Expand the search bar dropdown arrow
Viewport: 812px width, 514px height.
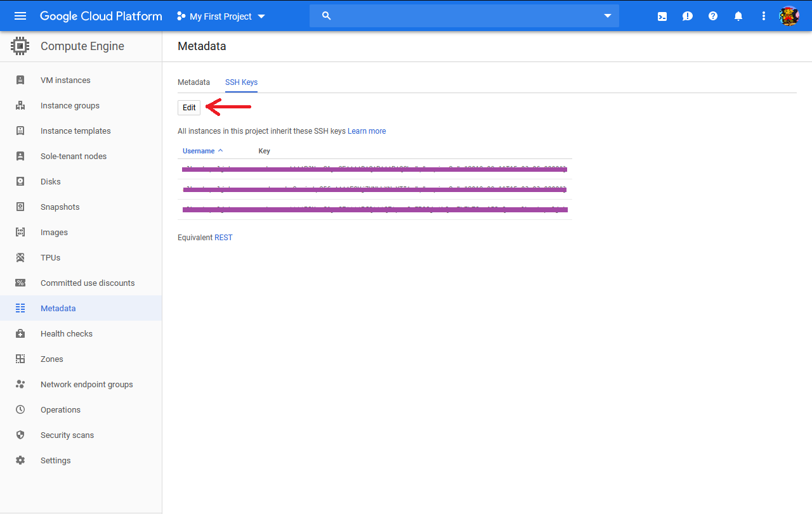[608, 16]
